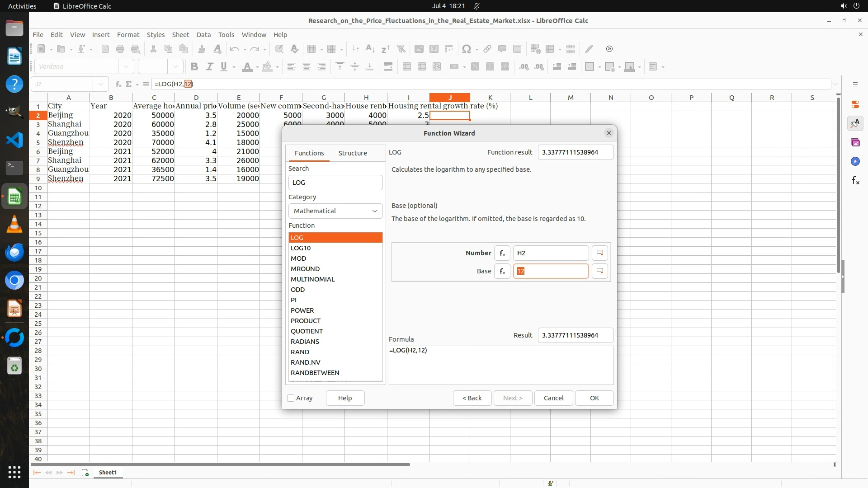Expand the Category dropdown showing Mathematical
This screenshot has height=488, width=868.
pyautogui.click(x=335, y=211)
